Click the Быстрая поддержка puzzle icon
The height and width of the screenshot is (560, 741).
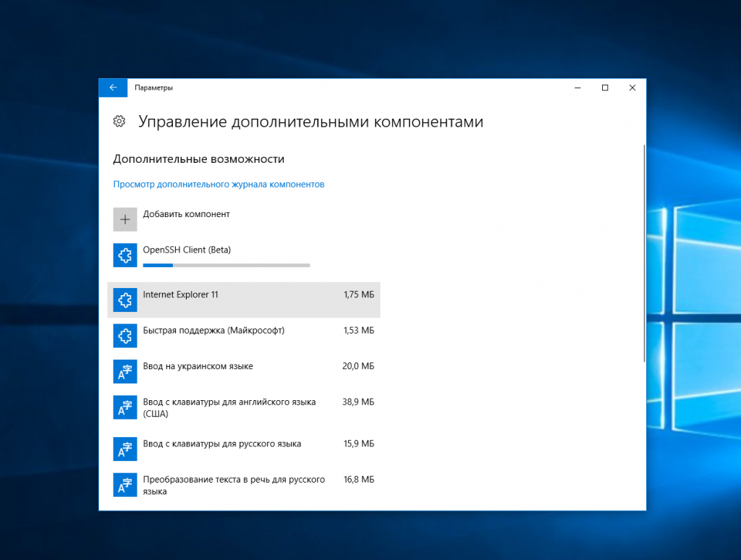(125, 335)
